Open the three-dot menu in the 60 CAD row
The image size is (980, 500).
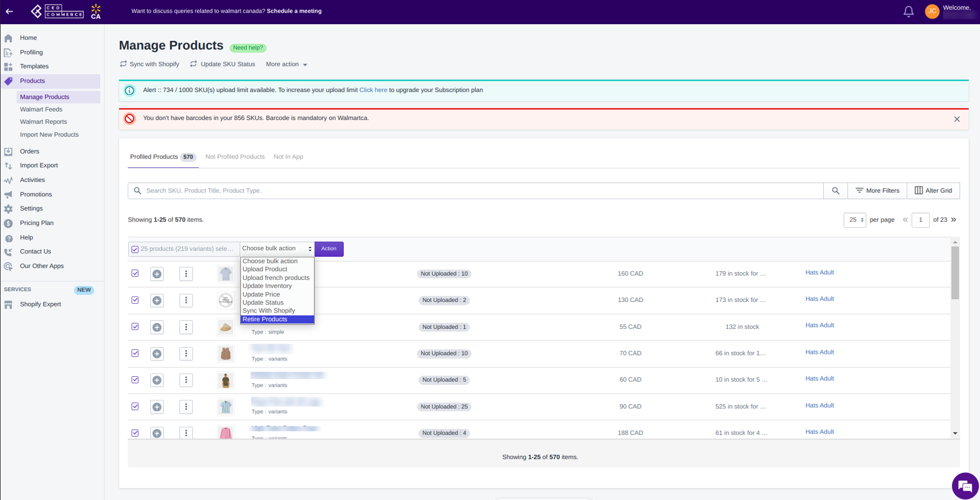click(x=186, y=380)
